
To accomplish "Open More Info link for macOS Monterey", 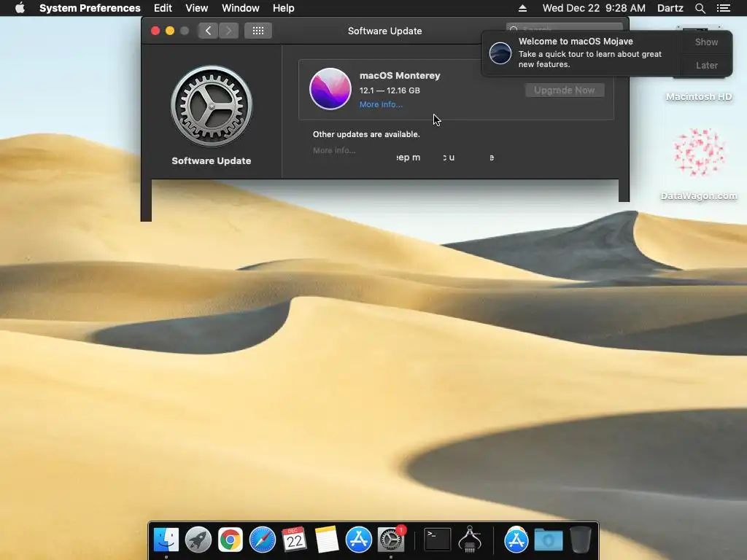I will pos(381,104).
